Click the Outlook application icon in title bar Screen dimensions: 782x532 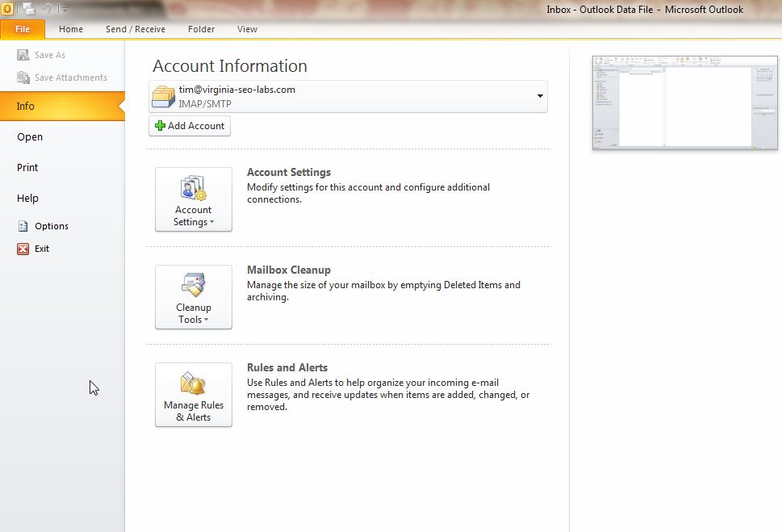7,10
